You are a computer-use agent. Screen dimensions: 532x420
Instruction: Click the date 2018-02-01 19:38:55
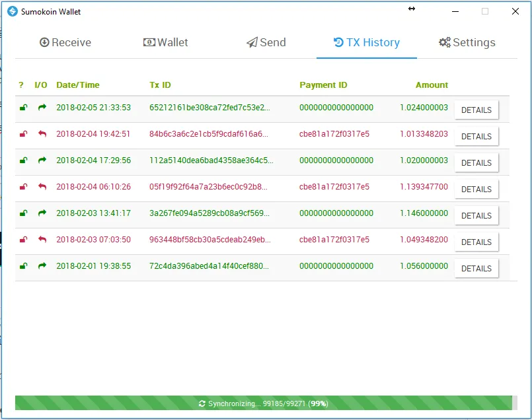coord(94,266)
